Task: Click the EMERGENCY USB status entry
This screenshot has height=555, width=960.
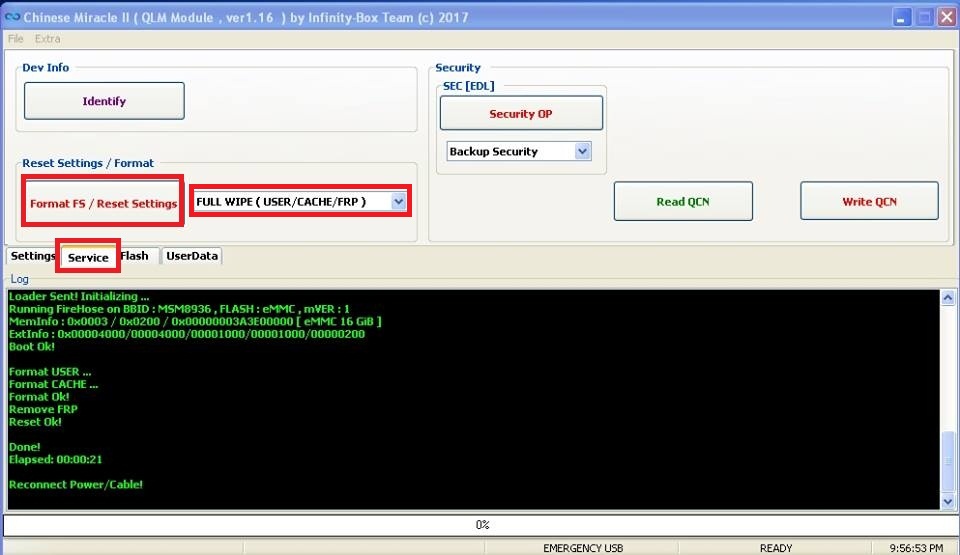Action: (x=582, y=548)
